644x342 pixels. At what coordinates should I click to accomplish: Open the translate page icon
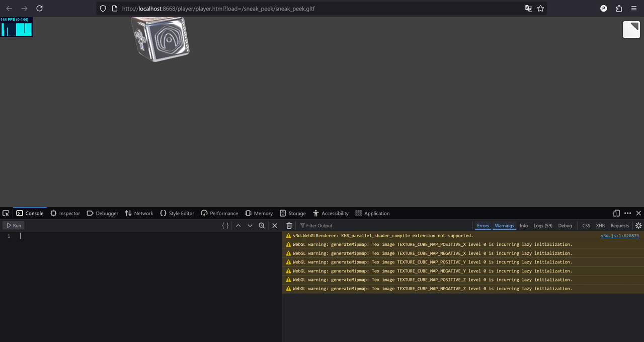529,9
